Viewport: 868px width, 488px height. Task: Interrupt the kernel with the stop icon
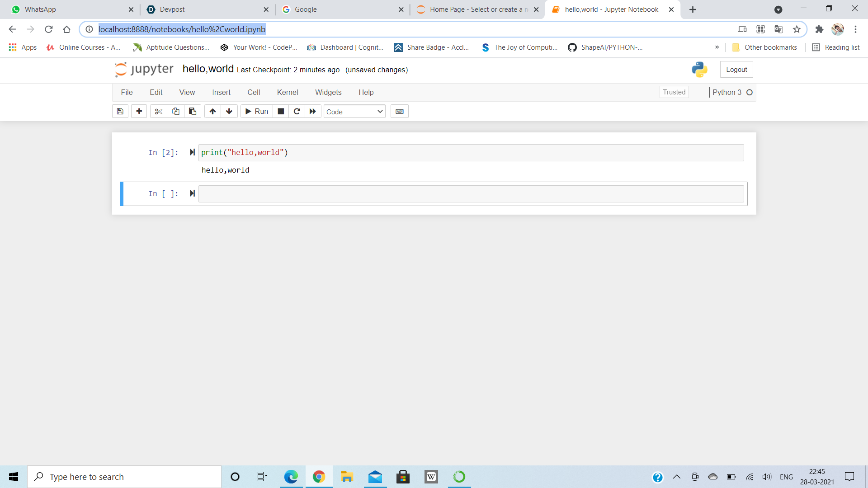click(x=281, y=111)
